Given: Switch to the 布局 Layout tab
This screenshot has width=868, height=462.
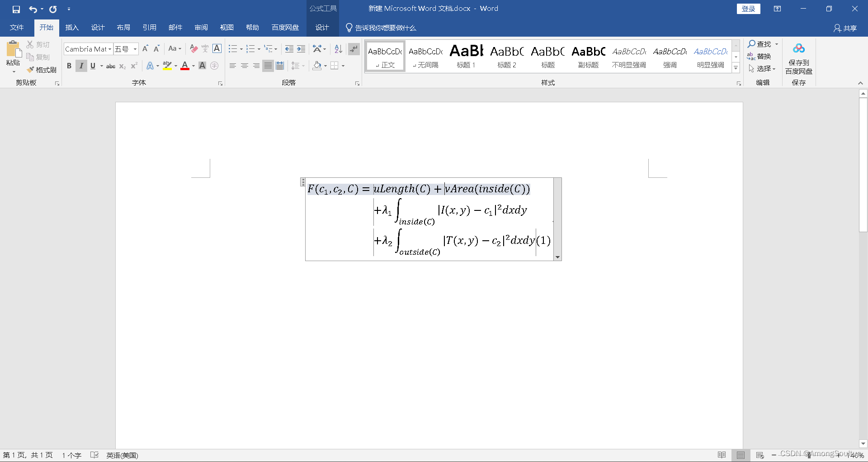Looking at the screenshot, I should click(x=123, y=28).
